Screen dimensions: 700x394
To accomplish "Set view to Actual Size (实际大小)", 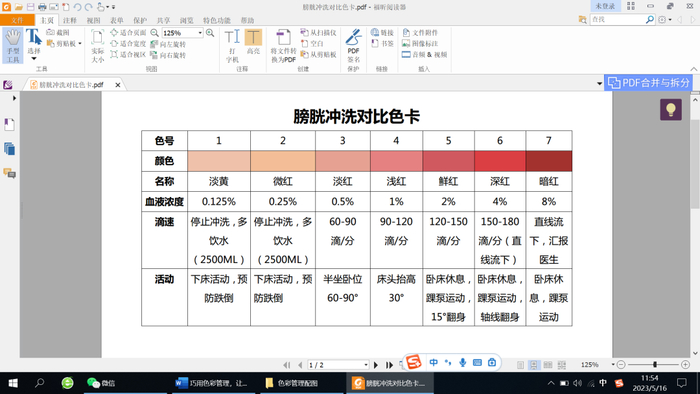I will (97, 46).
